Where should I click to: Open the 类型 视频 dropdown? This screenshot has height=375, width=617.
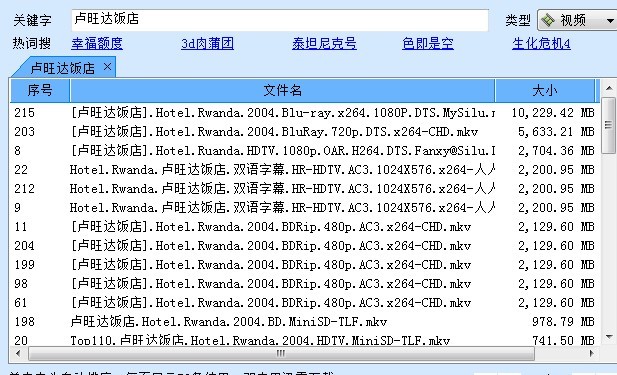tap(578, 20)
